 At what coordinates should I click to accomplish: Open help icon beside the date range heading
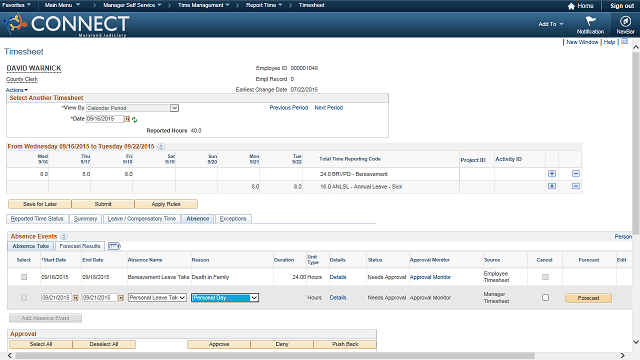click(x=161, y=147)
